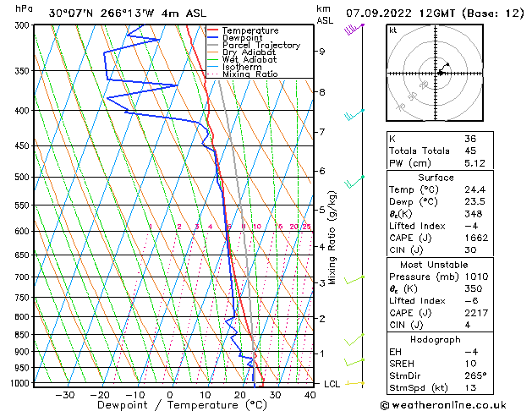
Task: Click the StmDir value '265°'
Action: pos(475,375)
